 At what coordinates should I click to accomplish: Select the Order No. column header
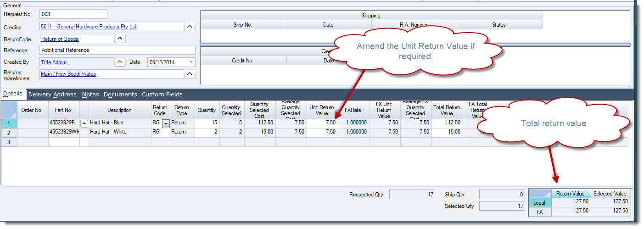pyautogui.click(x=33, y=110)
